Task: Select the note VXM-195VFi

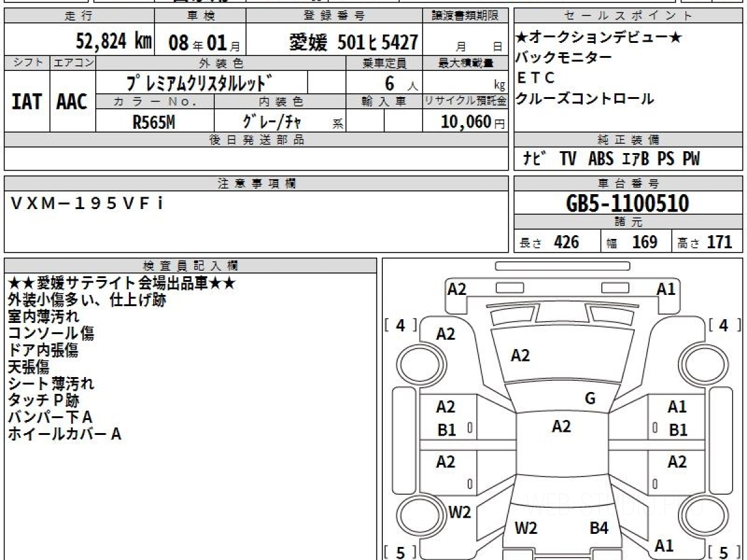Action: (88, 203)
